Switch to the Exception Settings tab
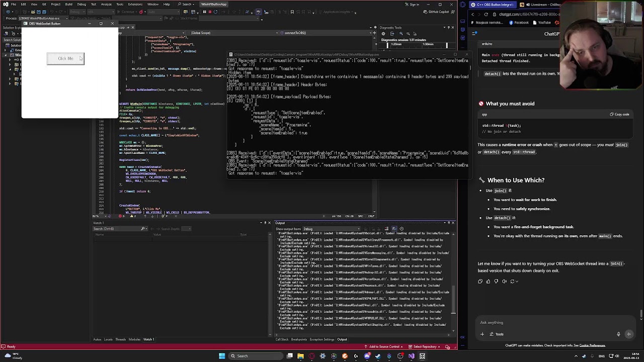This screenshot has width=644, height=362. pos(322,339)
